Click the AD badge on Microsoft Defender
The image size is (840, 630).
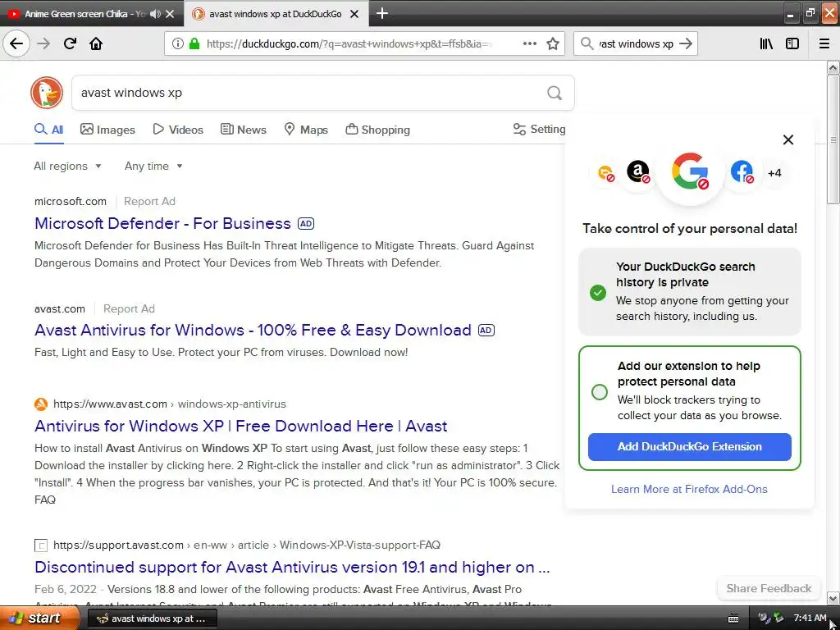306,223
